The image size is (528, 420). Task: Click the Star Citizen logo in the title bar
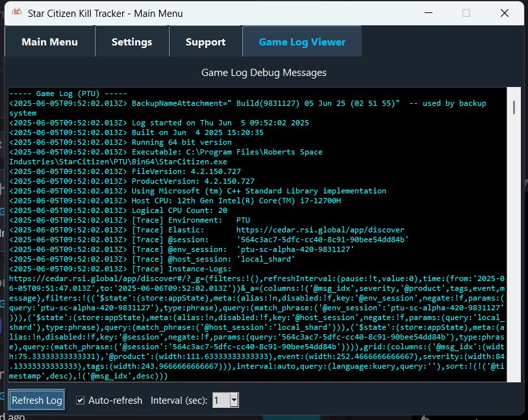pyautogui.click(x=16, y=13)
